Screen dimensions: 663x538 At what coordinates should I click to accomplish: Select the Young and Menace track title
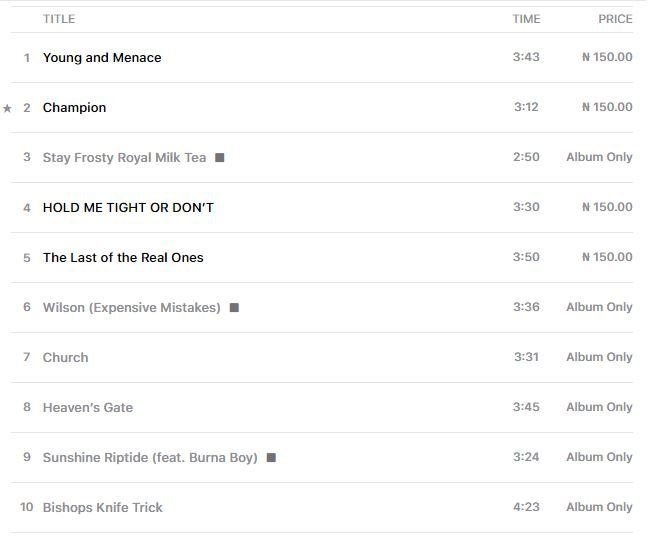[102, 58]
